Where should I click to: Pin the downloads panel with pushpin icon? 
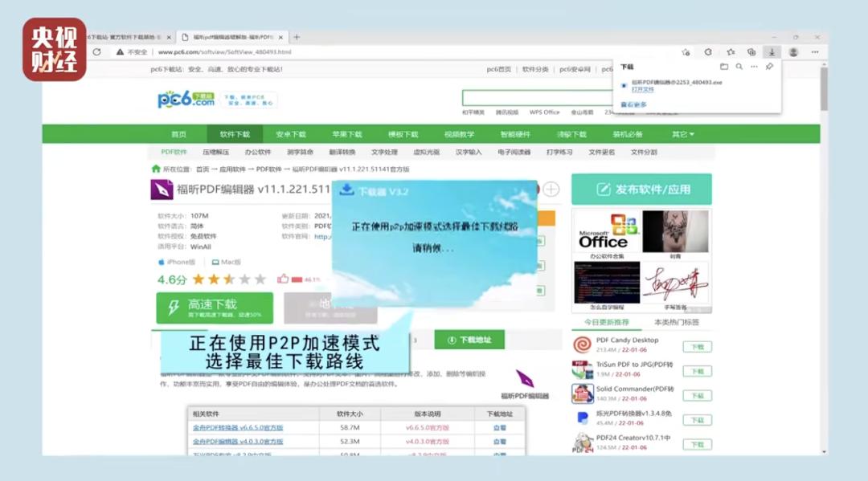point(769,67)
